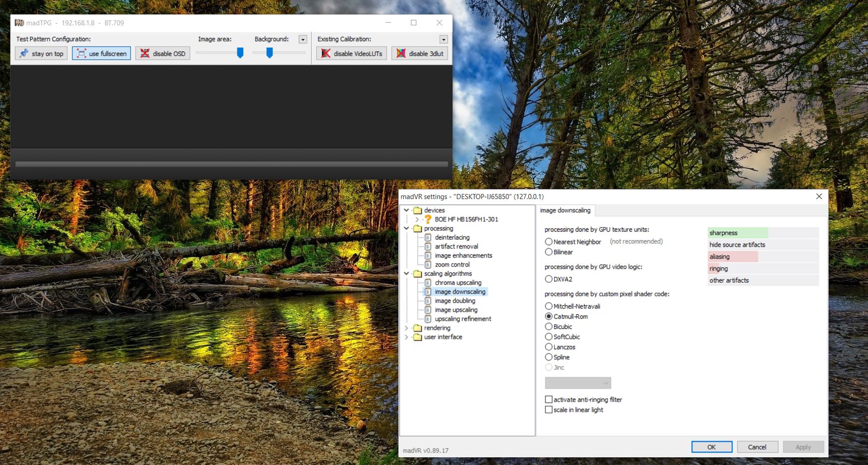Maximize the madTPG window
This screenshot has height=465, width=868.
(x=414, y=23)
